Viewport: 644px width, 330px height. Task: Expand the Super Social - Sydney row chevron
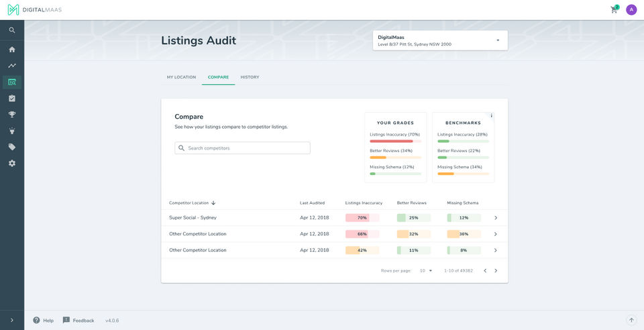pos(495,218)
